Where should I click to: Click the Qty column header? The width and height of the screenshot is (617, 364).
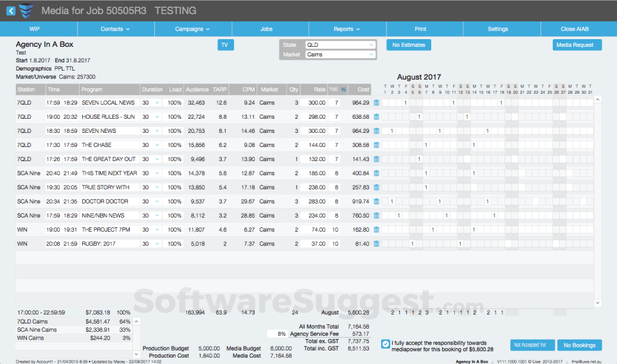click(294, 90)
